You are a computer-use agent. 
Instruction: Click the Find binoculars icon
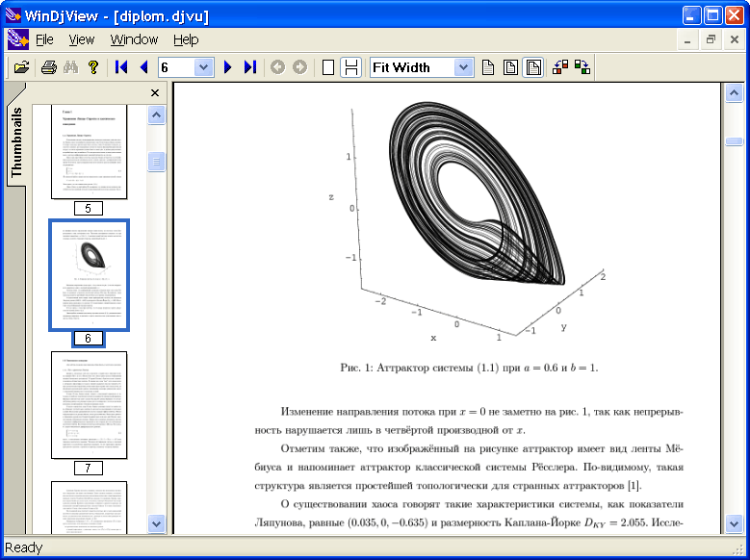[70, 67]
